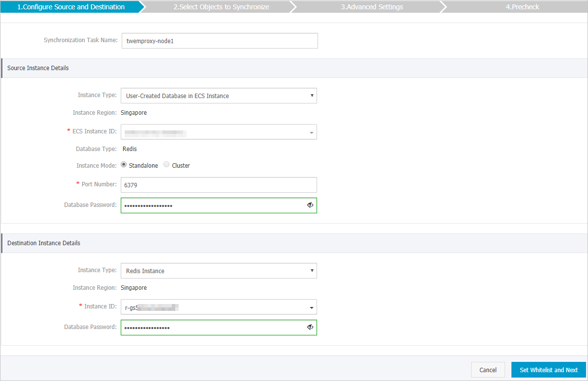Cancel the synchronization task setup
Viewport: 588px width, 381px height.
487,369
